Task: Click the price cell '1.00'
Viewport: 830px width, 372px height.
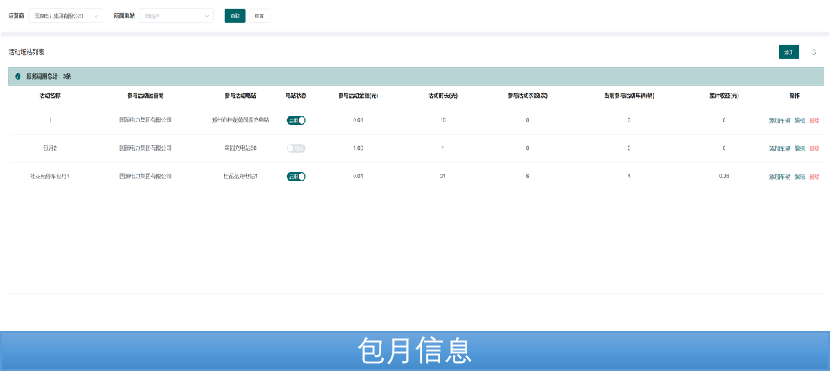Action: click(358, 149)
